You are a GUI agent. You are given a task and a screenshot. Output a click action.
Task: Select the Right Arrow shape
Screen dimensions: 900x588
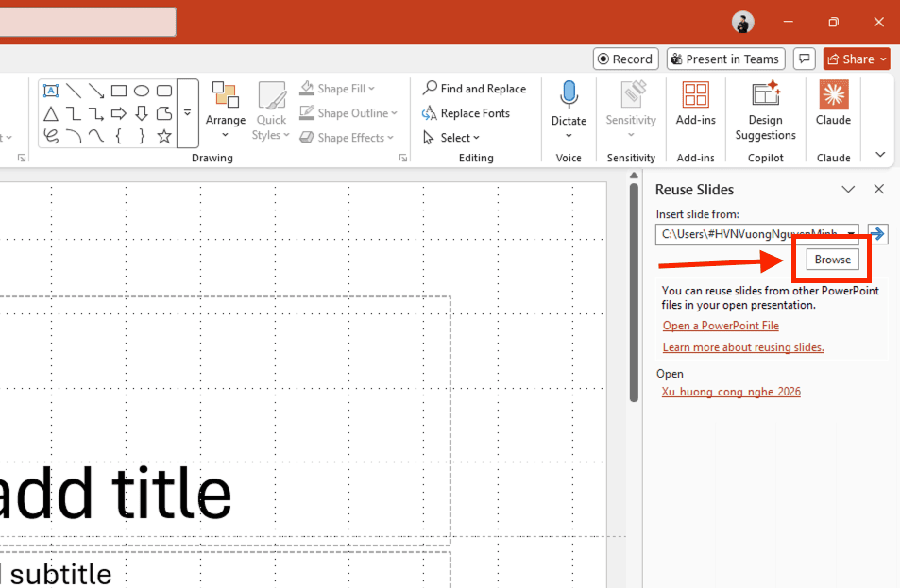tap(119, 113)
